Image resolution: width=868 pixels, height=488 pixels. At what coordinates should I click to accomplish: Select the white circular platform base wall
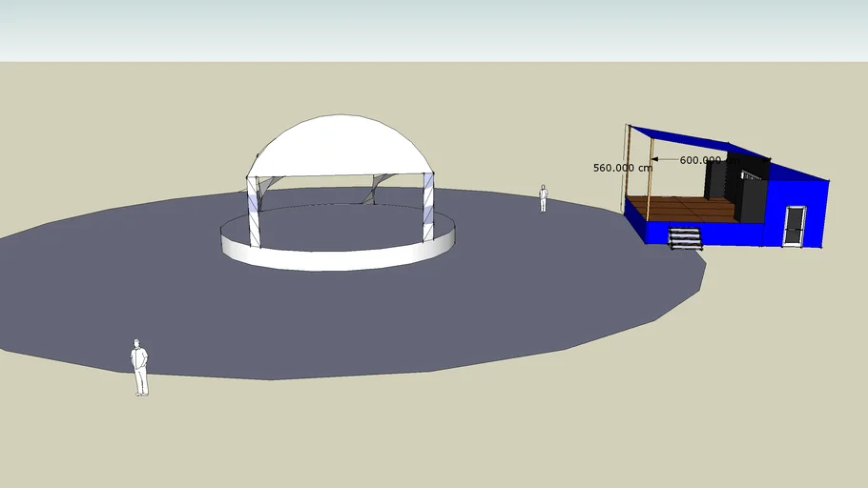[334, 259]
